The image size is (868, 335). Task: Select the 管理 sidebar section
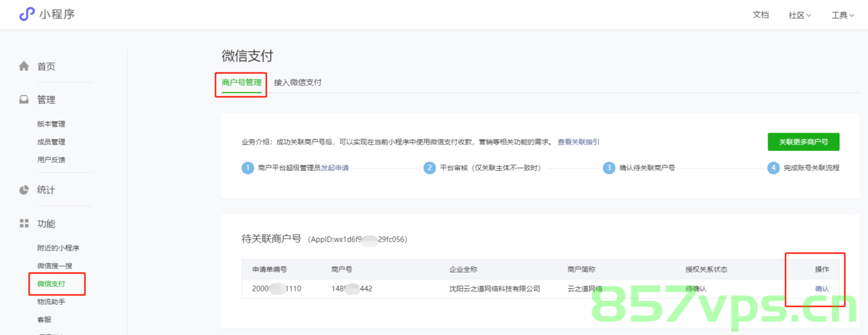coord(46,100)
